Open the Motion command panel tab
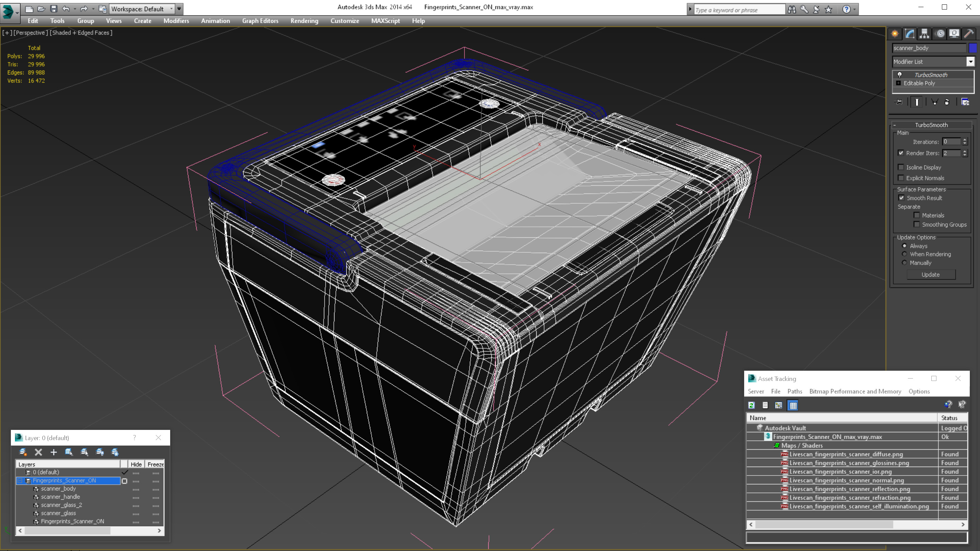Image resolution: width=980 pixels, height=551 pixels. 940,33
